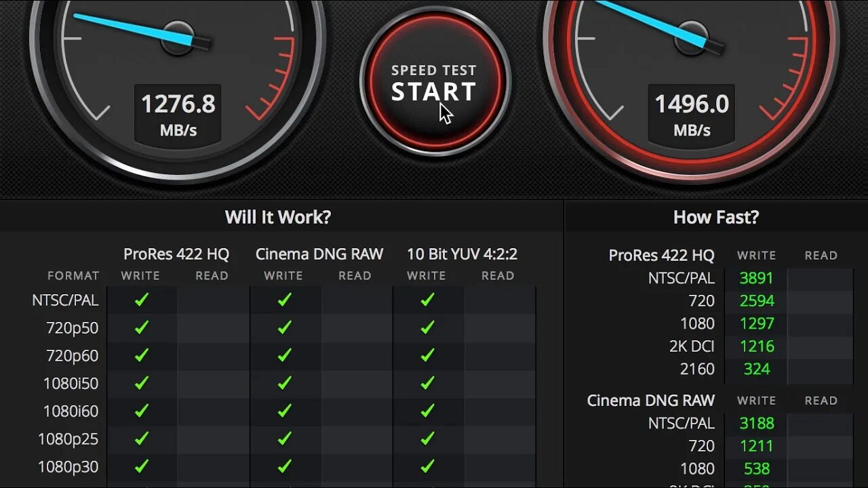Click the "How Fast?" panel heading
Viewport: 868px width, 488px height.
click(x=716, y=217)
